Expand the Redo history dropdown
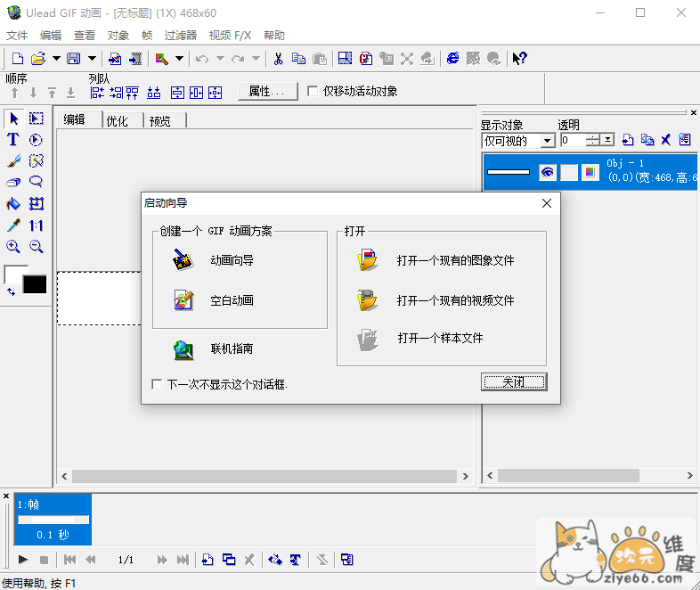The width and height of the screenshot is (700, 590). pos(256,59)
